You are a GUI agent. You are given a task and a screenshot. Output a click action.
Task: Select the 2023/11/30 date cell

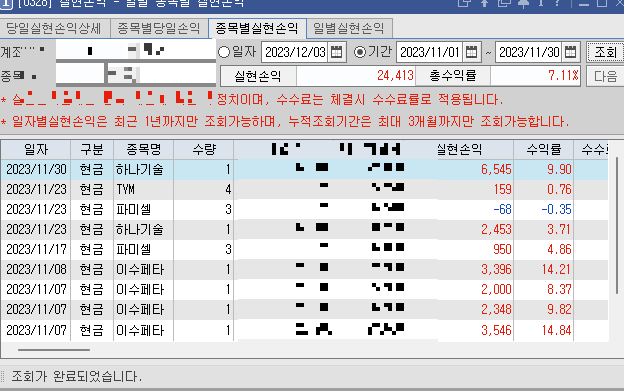click(x=36, y=169)
